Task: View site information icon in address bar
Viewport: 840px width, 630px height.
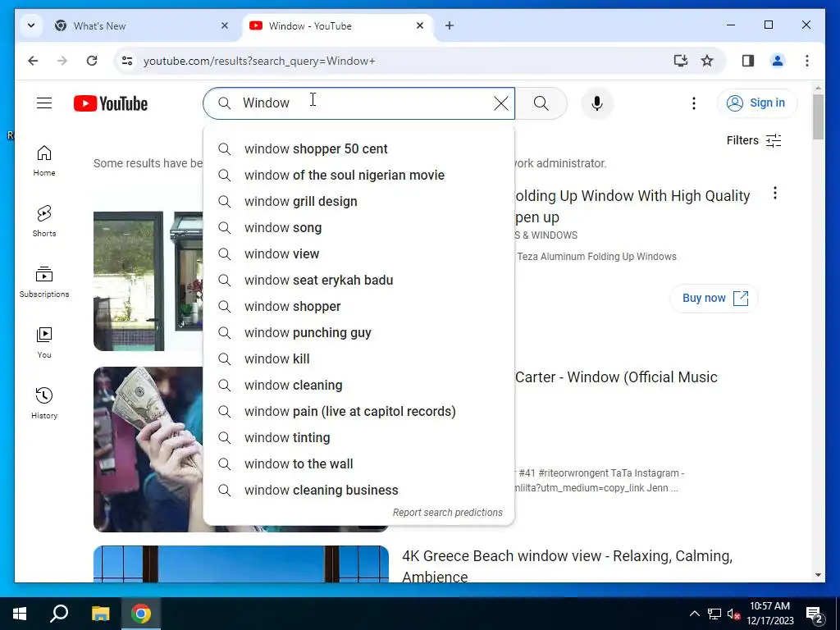Action: click(x=127, y=61)
